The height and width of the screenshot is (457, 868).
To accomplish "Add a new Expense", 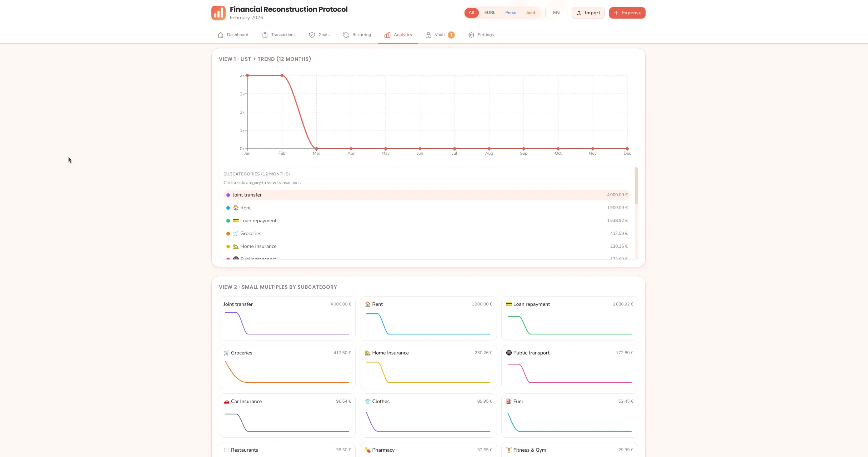I will (x=627, y=13).
